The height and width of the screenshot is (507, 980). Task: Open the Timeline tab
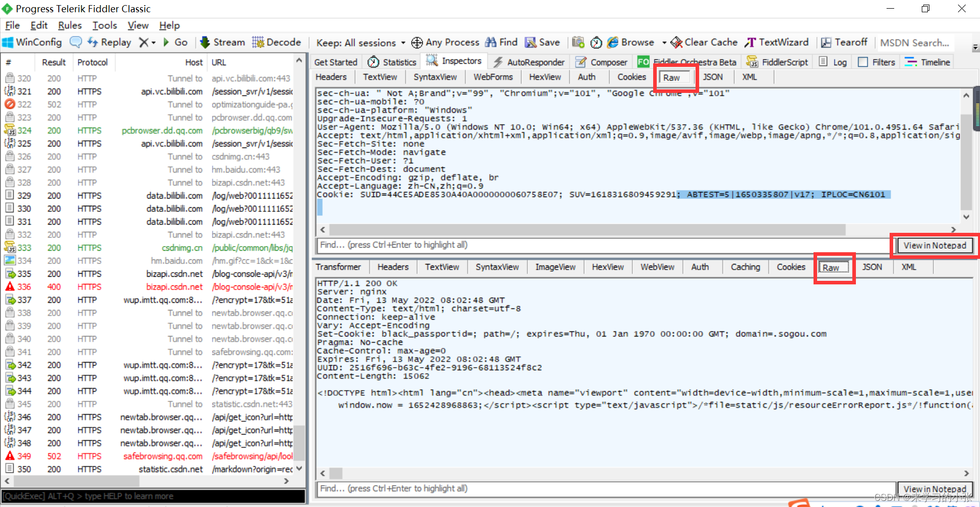pyautogui.click(x=927, y=62)
